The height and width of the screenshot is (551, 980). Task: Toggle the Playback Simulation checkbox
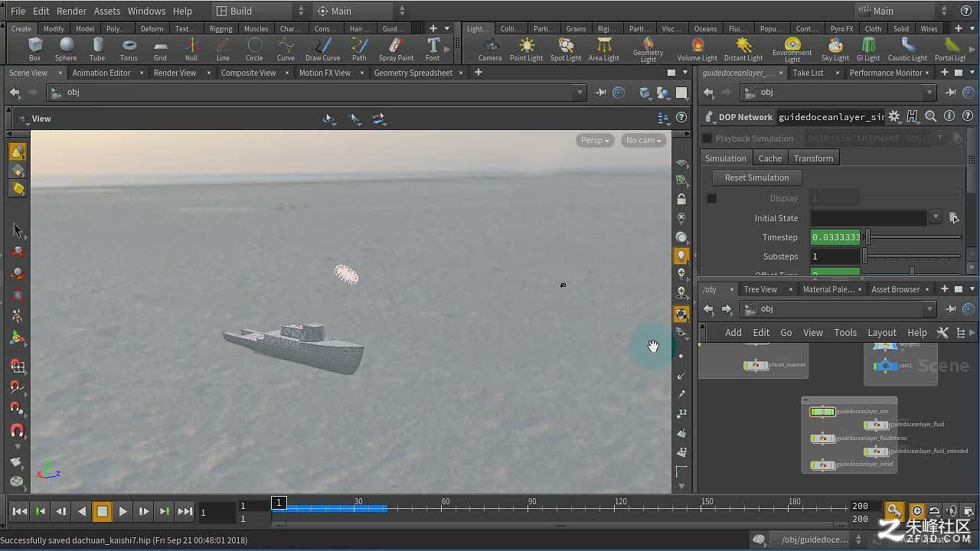(707, 139)
